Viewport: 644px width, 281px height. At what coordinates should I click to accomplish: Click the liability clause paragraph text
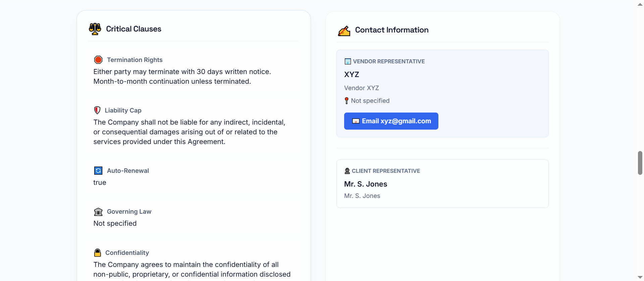189,132
